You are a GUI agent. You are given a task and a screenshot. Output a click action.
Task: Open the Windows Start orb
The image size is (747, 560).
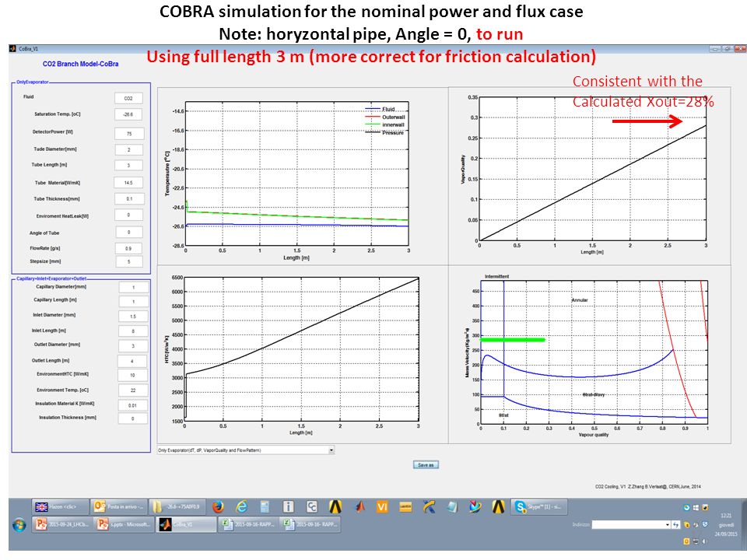click(x=19, y=525)
